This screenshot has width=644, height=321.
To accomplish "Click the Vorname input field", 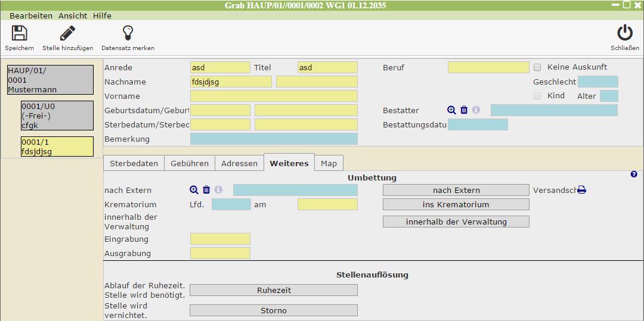I will coord(274,96).
